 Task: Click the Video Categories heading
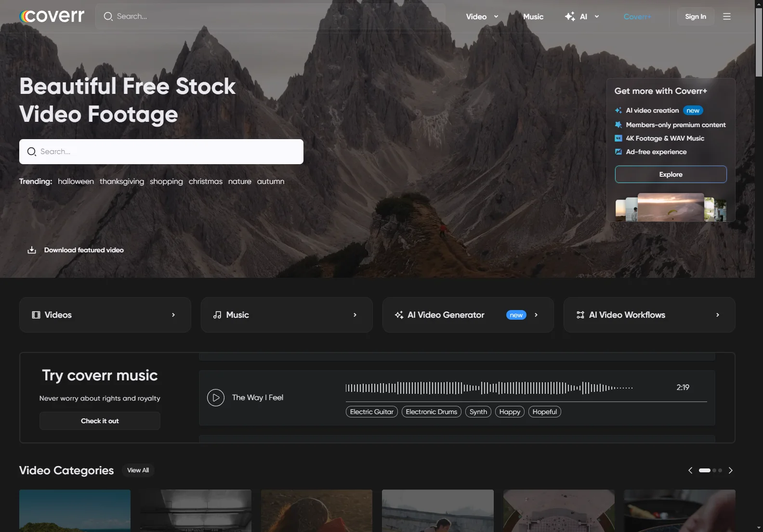(66, 470)
